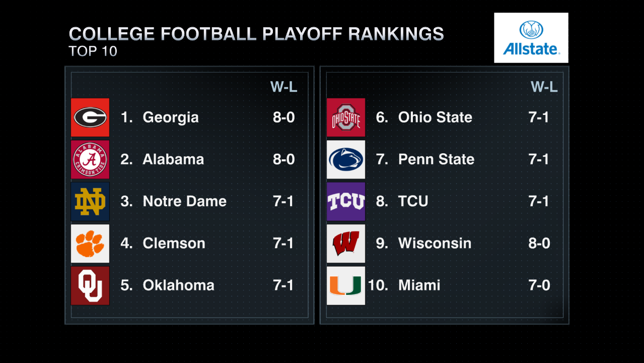Viewport: 644px width, 363px height.
Task: Select the Ohio State logo
Action: [346, 117]
